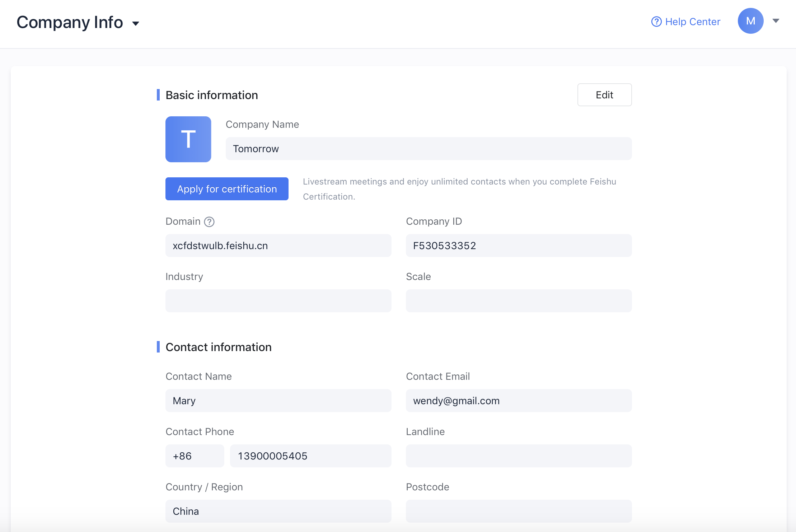Open the Industry selection field
This screenshot has height=532, width=796.
tap(278, 301)
